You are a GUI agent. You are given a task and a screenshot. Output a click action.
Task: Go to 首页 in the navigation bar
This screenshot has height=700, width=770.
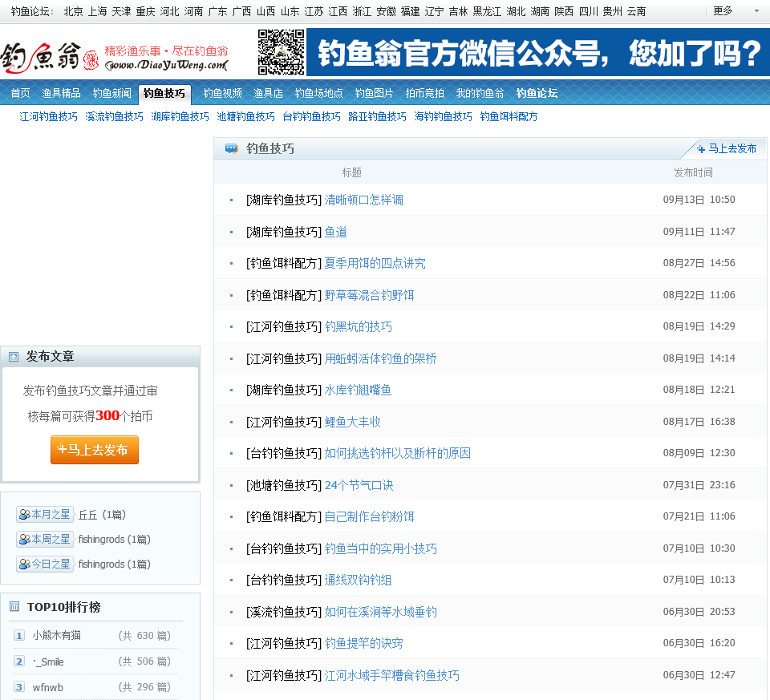pos(21,93)
